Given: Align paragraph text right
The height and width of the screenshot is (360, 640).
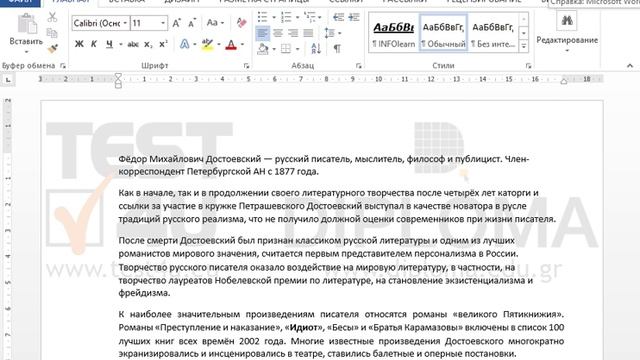Looking at the screenshot, I should click(x=293, y=33).
